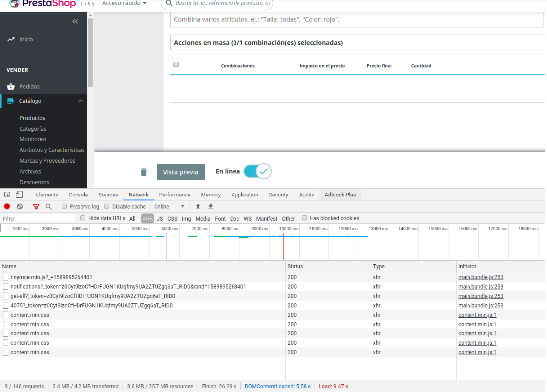The height and width of the screenshot is (392, 547).
Task: Check the tinymce.min.js request row checkbox
Action: (x=5, y=277)
